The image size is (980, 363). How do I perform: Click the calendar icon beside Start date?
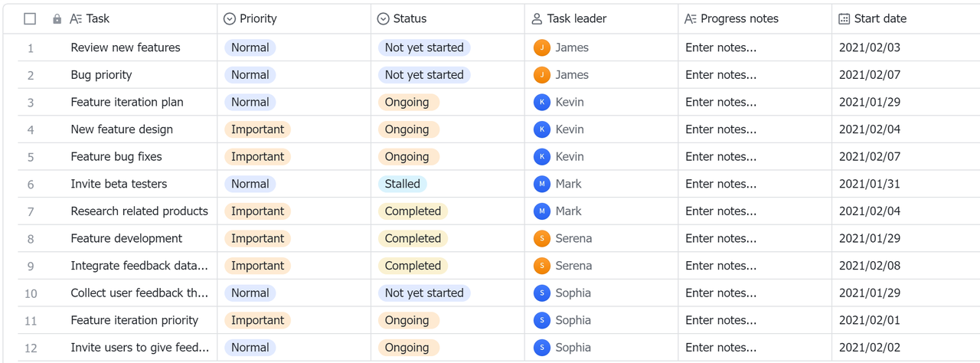click(x=844, y=19)
